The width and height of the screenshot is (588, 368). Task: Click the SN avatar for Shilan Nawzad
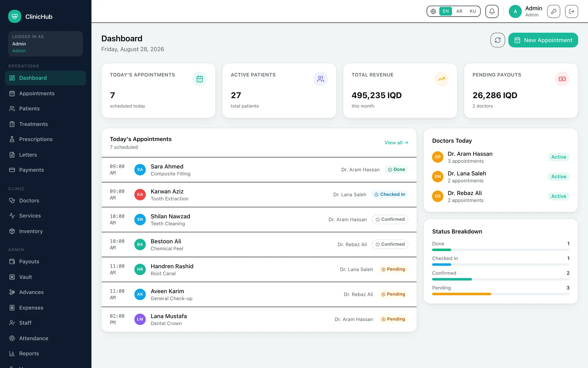(140, 220)
